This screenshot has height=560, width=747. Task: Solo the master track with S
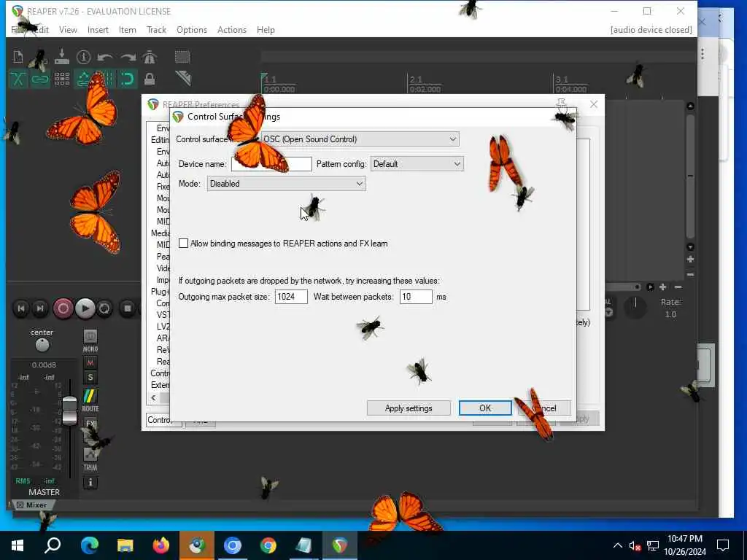(x=90, y=378)
